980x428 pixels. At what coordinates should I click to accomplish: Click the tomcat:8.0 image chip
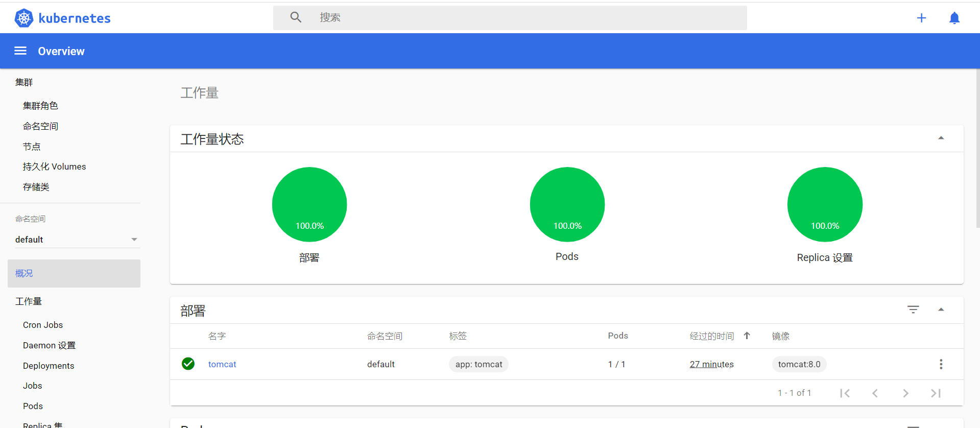click(x=799, y=364)
